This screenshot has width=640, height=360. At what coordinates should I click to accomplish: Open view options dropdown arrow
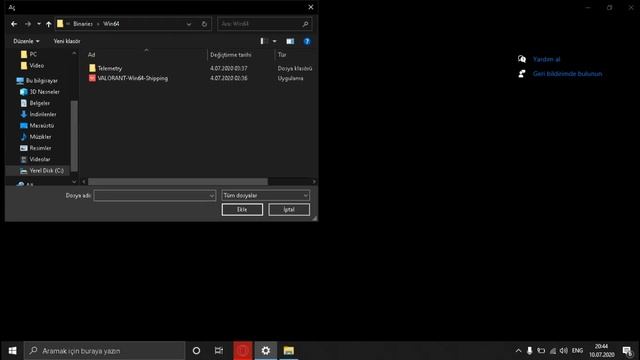[x=274, y=41]
